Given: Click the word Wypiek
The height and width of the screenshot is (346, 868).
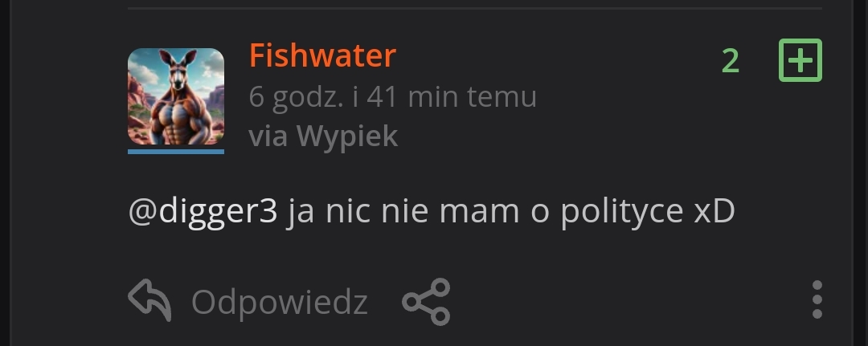Looking at the screenshot, I should pos(347,136).
